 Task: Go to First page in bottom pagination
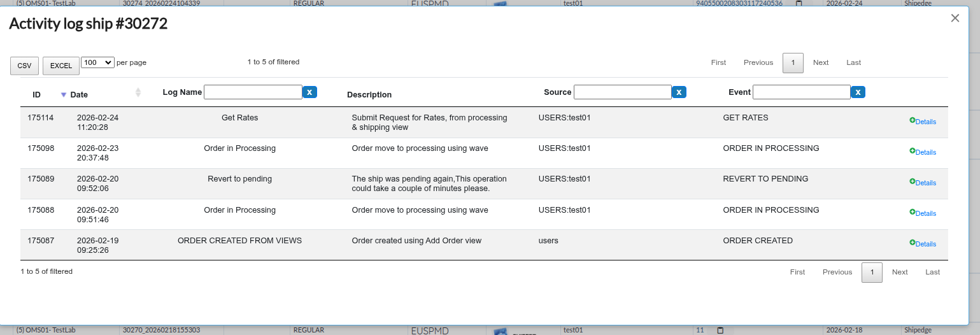[x=797, y=272]
